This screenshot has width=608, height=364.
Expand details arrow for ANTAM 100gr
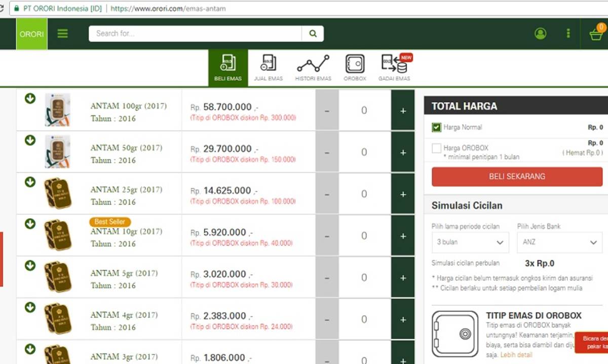tap(30, 99)
